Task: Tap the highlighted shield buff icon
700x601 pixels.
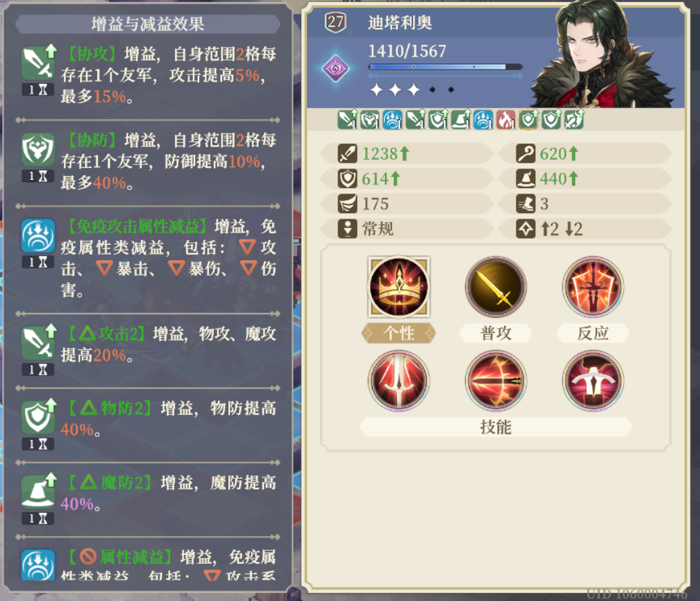Action: 529,119
